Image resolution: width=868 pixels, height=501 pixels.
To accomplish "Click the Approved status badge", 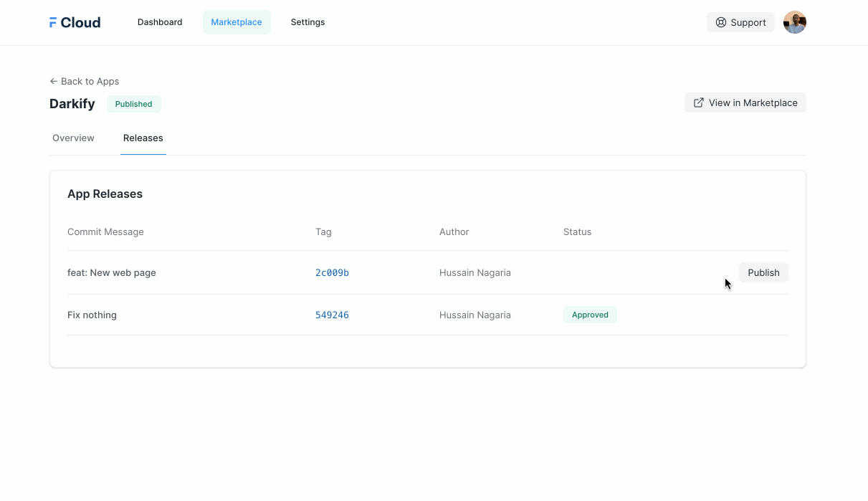I will 590,315.
